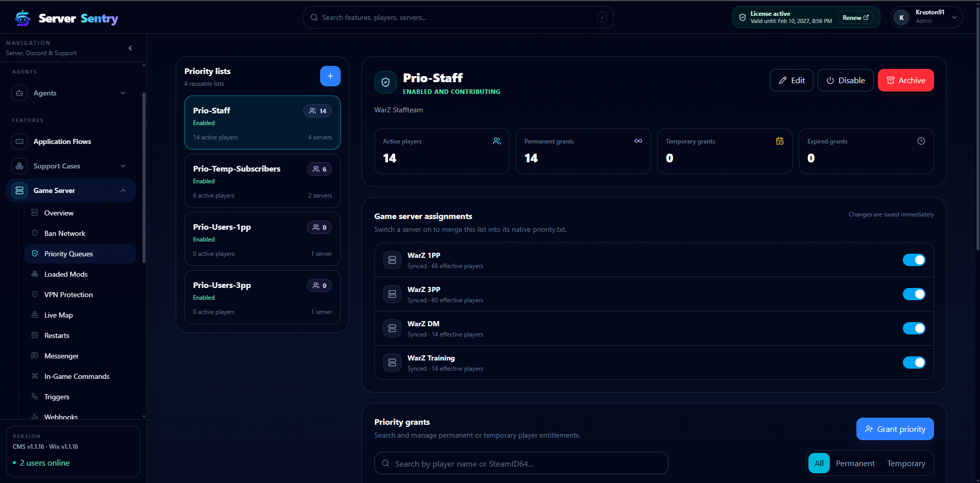Click the top search features field
The image size is (980, 483).
click(458, 17)
